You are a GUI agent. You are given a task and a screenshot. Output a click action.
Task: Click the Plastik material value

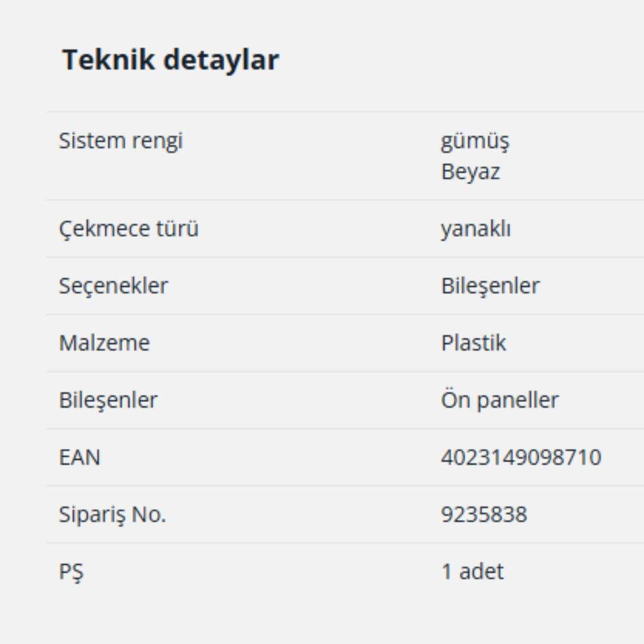click(473, 343)
